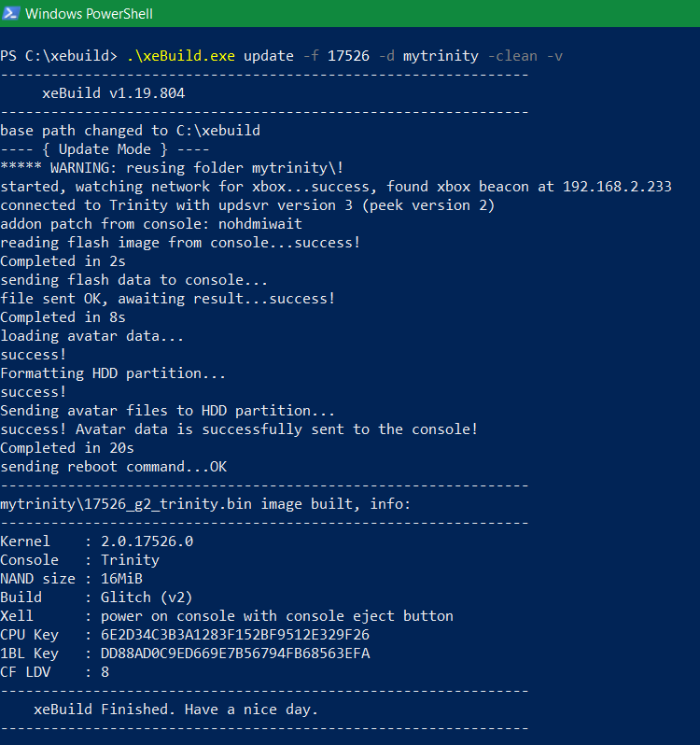Click the 1BL Key hex value
Viewport: 700px width, 745px height.
pyautogui.click(x=235, y=654)
